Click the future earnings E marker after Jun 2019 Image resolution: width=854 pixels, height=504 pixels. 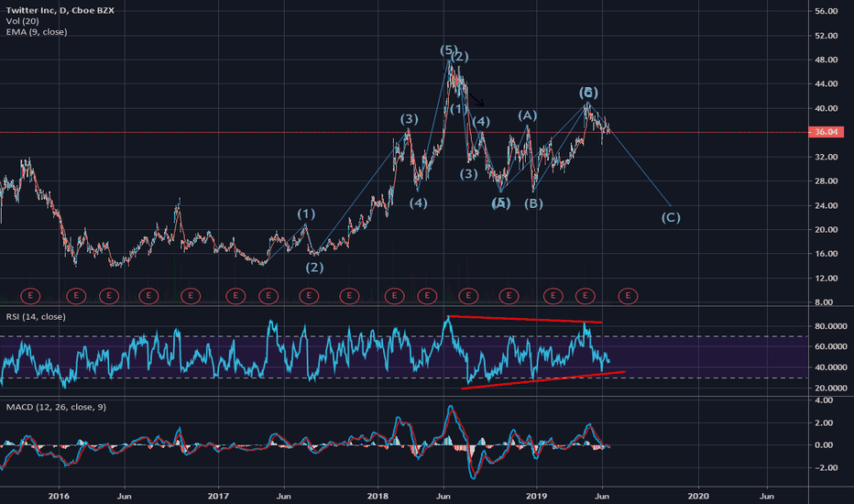(628, 296)
